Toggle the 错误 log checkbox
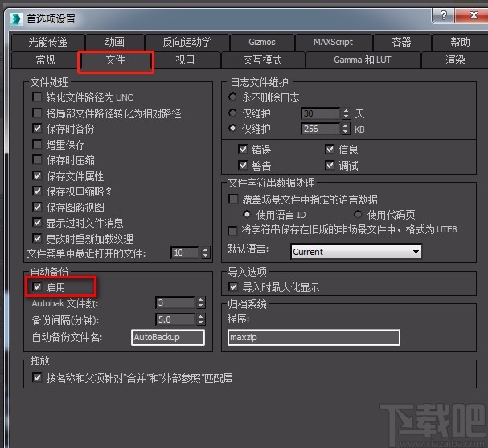The width and height of the screenshot is (488, 448). coord(243,150)
